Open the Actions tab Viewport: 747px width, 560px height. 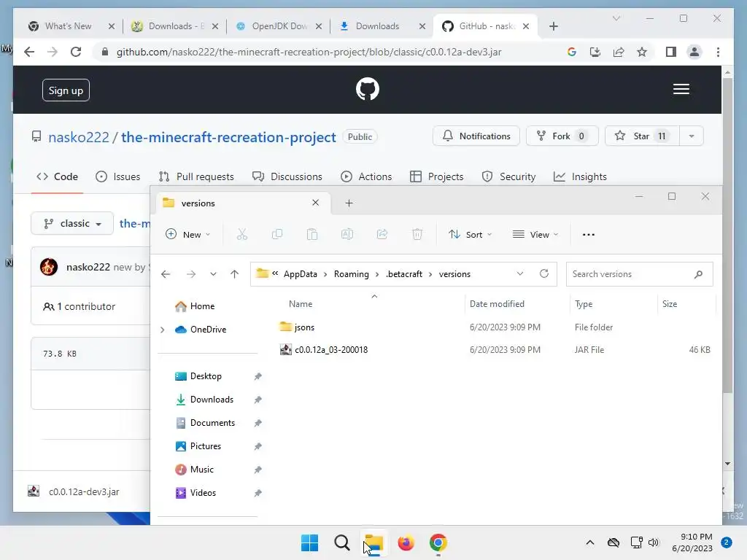[x=366, y=176]
